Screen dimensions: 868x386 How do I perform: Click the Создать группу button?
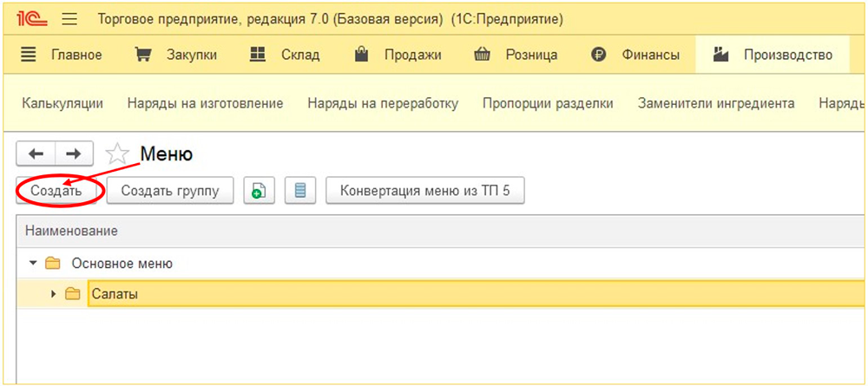pos(169,191)
